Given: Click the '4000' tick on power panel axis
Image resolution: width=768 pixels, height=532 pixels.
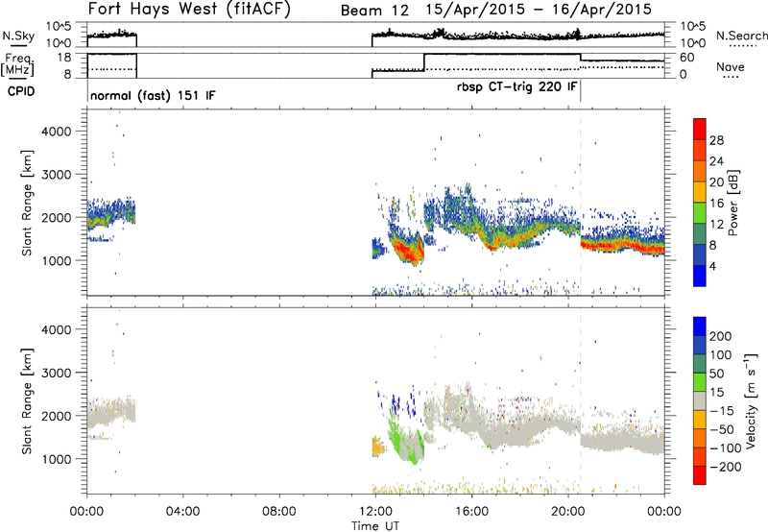Looking at the screenshot, I should pos(56,132).
